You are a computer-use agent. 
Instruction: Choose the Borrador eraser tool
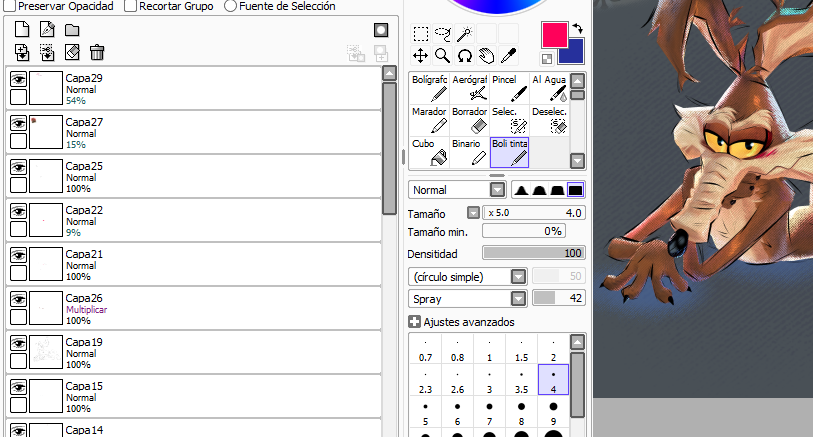pos(470,120)
